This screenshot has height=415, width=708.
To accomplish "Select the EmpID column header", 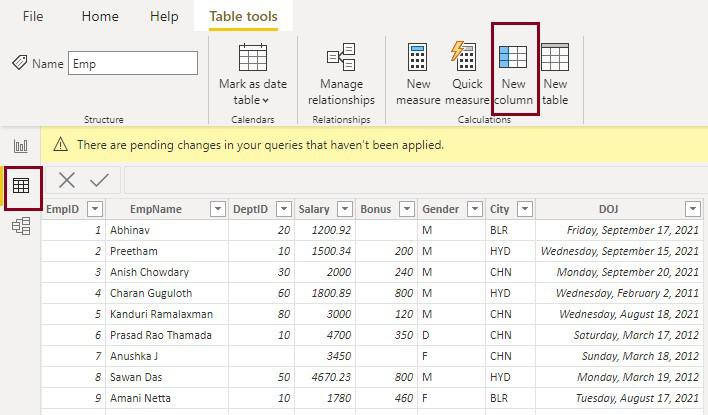I will (x=63, y=209).
